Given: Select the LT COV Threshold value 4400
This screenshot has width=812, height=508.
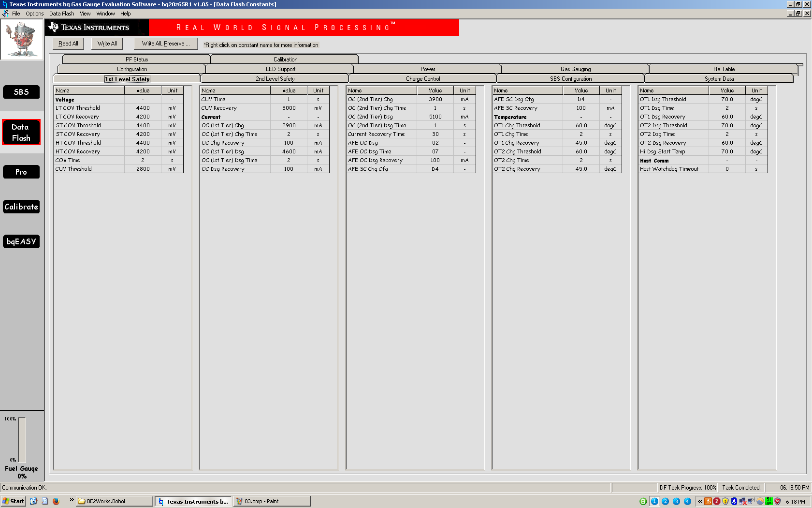Looking at the screenshot, I should [143, 108].
